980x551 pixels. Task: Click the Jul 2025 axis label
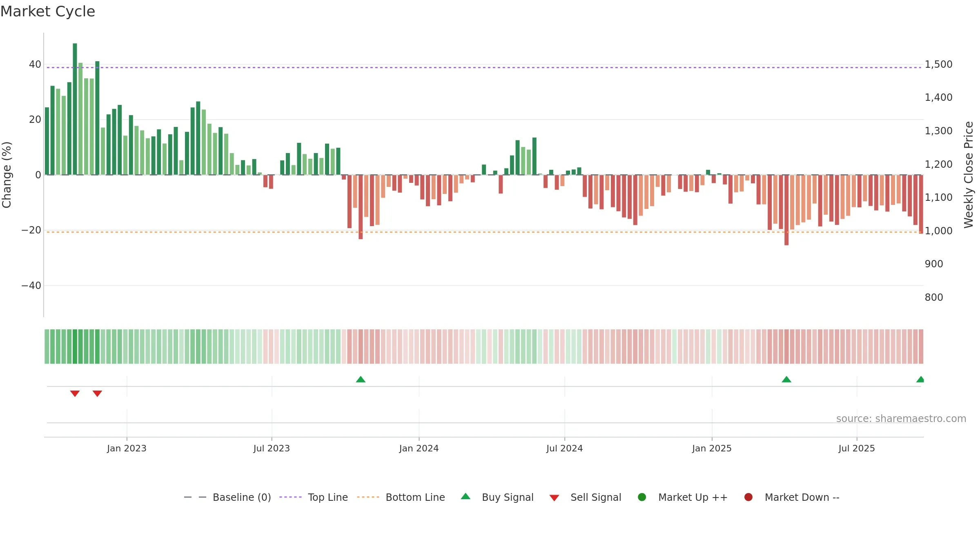tap(857, 448)
